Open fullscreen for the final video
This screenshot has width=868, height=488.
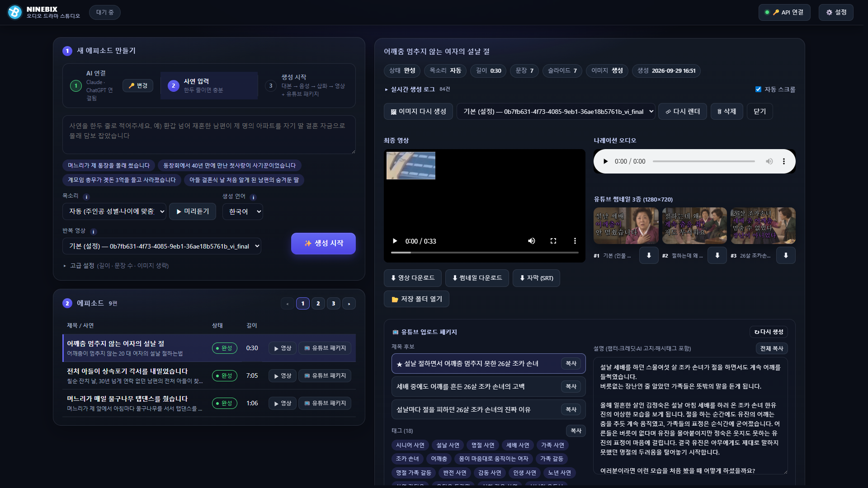tap(553, 241)
